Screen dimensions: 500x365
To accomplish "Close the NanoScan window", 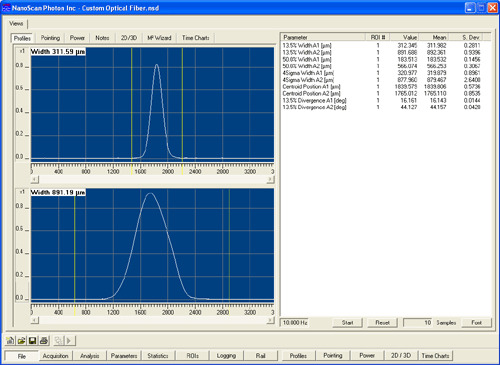I will tap(492, 8).
